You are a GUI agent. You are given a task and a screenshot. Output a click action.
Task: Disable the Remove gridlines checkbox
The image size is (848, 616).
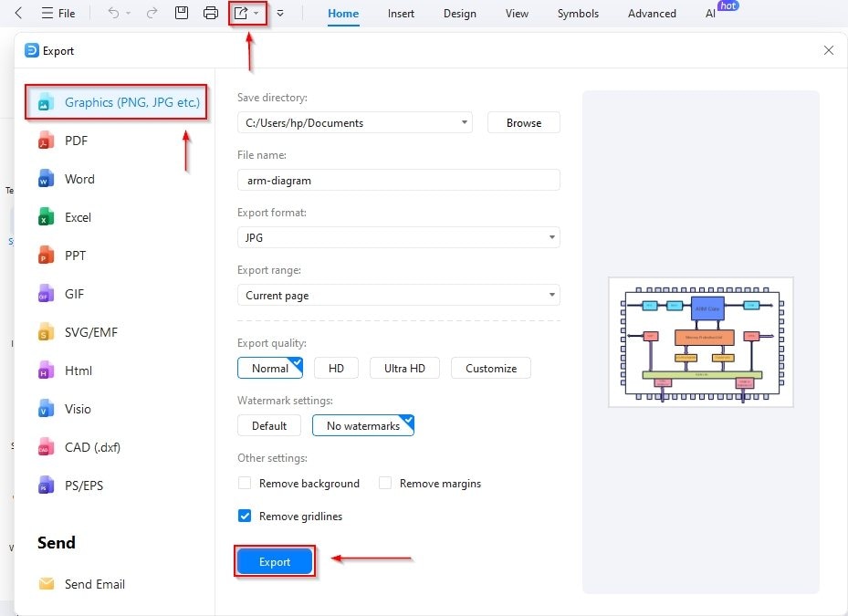coord(244,516)
